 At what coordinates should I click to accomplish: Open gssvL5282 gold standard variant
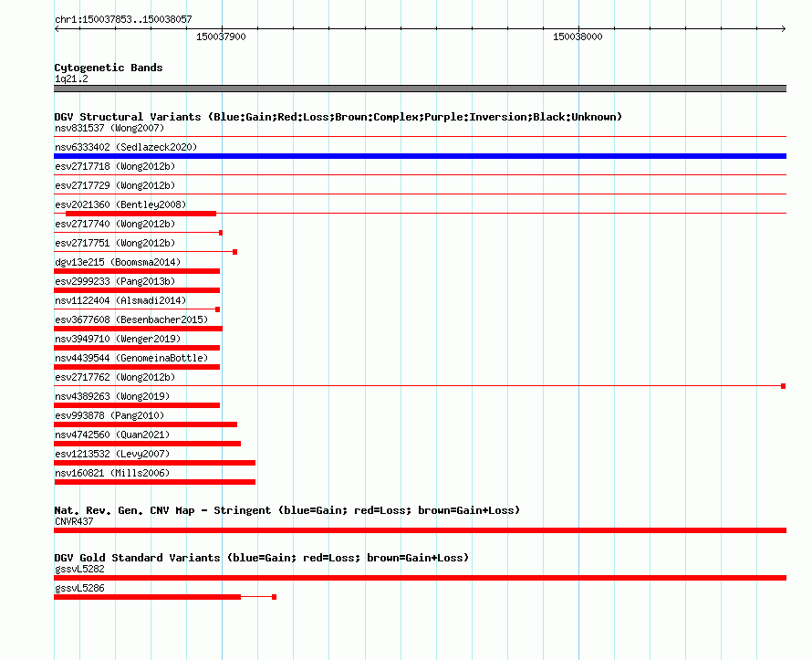(x=79, y=569)
